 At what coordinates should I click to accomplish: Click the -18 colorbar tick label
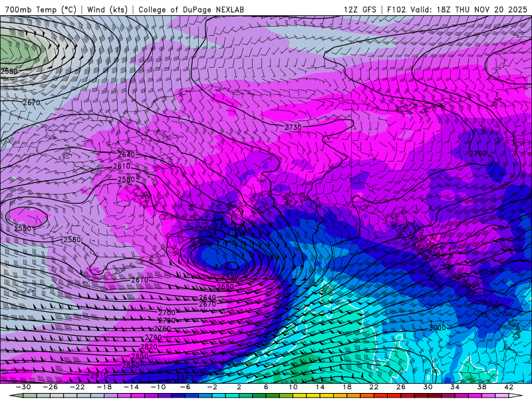104,387
